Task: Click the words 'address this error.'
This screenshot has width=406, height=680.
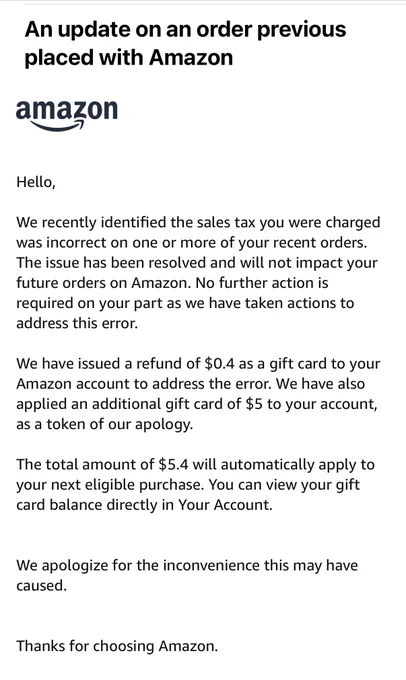Action: click(x=77, y=323)
